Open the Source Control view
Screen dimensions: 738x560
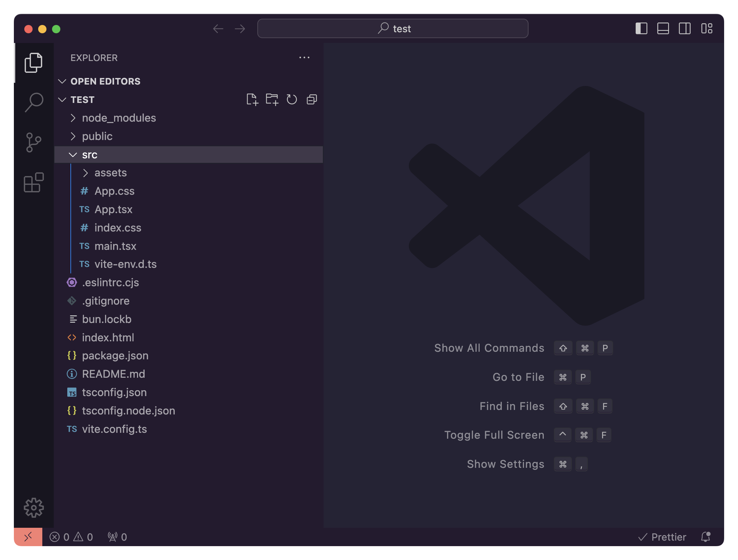tap(34, 142)
